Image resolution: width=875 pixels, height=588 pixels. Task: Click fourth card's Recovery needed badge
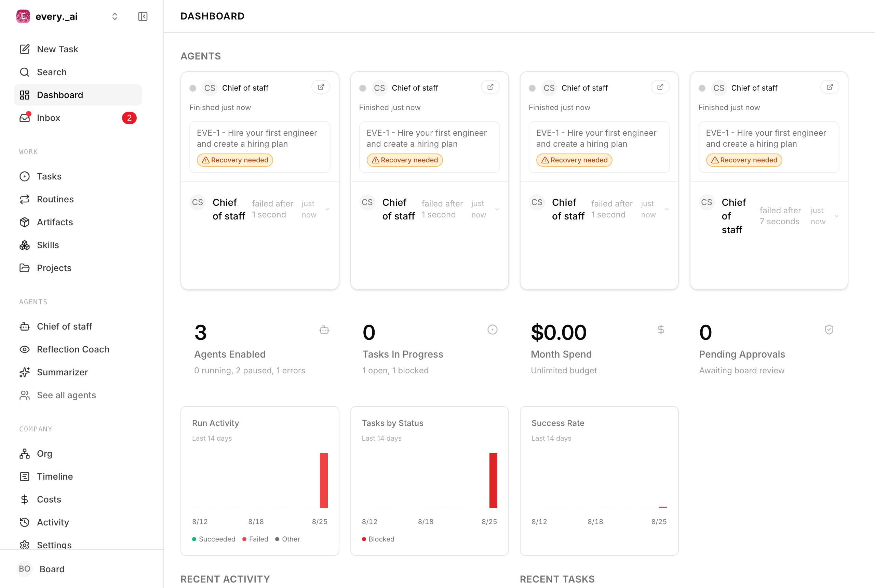pos(744,160)
